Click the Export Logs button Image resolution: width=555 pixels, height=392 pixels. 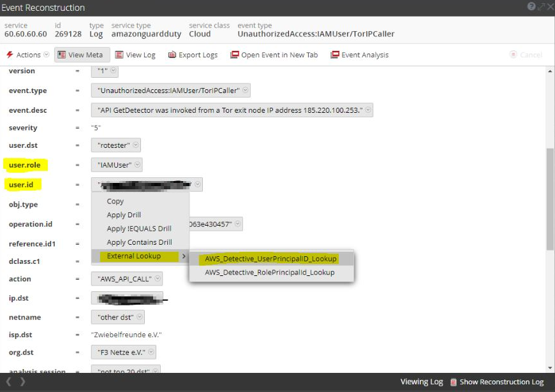click(x=193, y=55)
